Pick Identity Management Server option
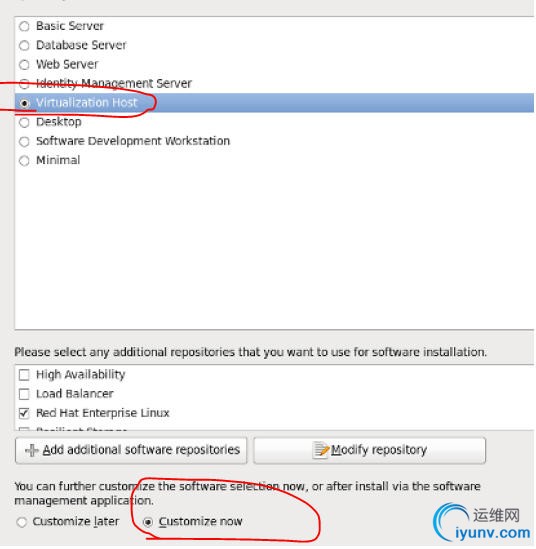 [x=24, y=84]
